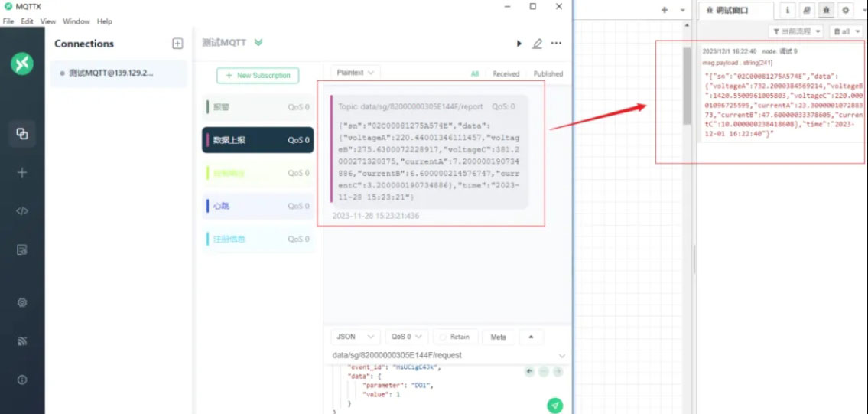Open the Plaintext format dropdown
Image resolution: width=868 pixels, height=414 pixels.
[x=355, y=73]
